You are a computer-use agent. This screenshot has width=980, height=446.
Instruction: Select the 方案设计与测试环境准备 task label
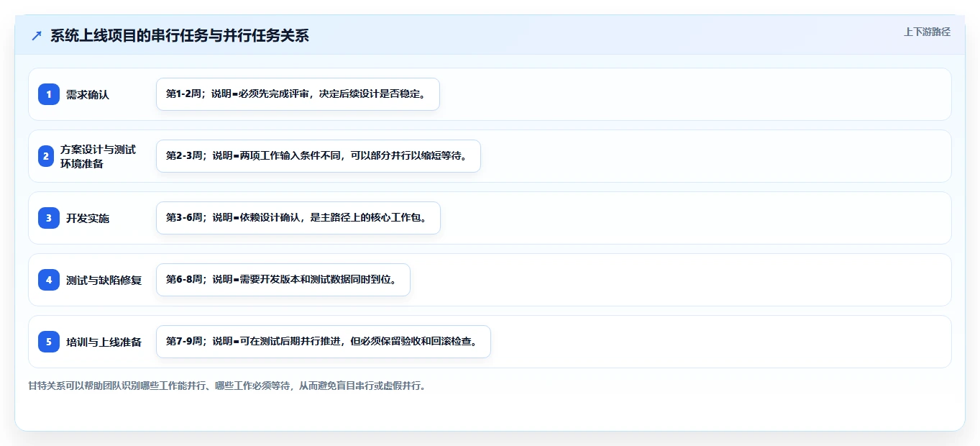point(99,156)
